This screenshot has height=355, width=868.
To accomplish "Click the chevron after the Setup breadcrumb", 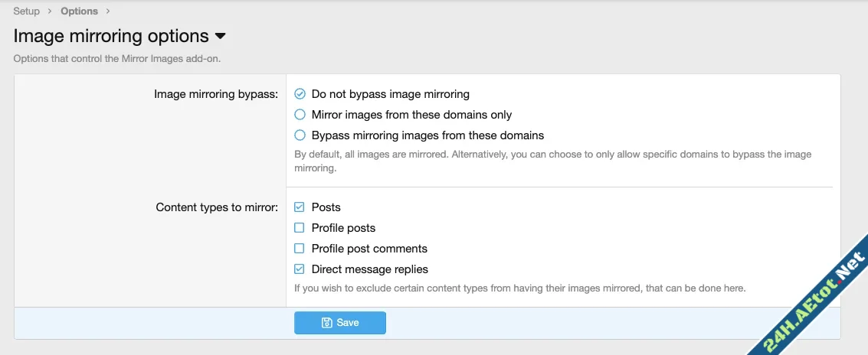I will (x=51, y=11).
